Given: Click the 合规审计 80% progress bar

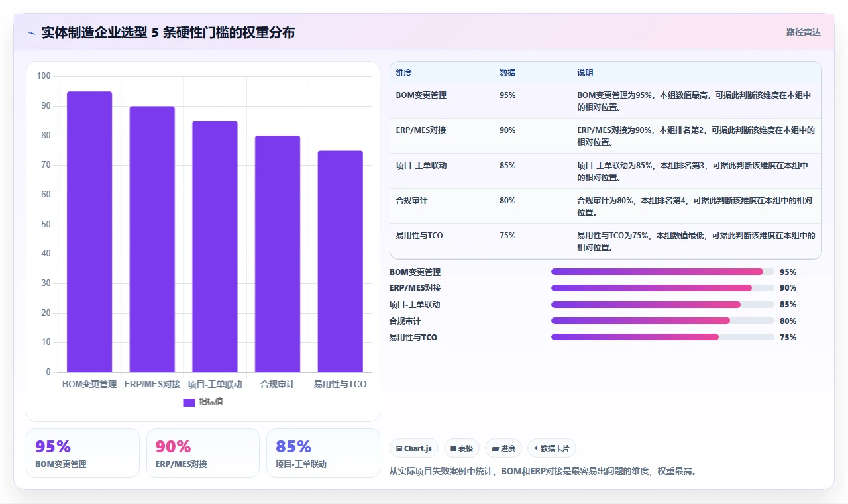Looking at the screenshot, I should (662, 321).
